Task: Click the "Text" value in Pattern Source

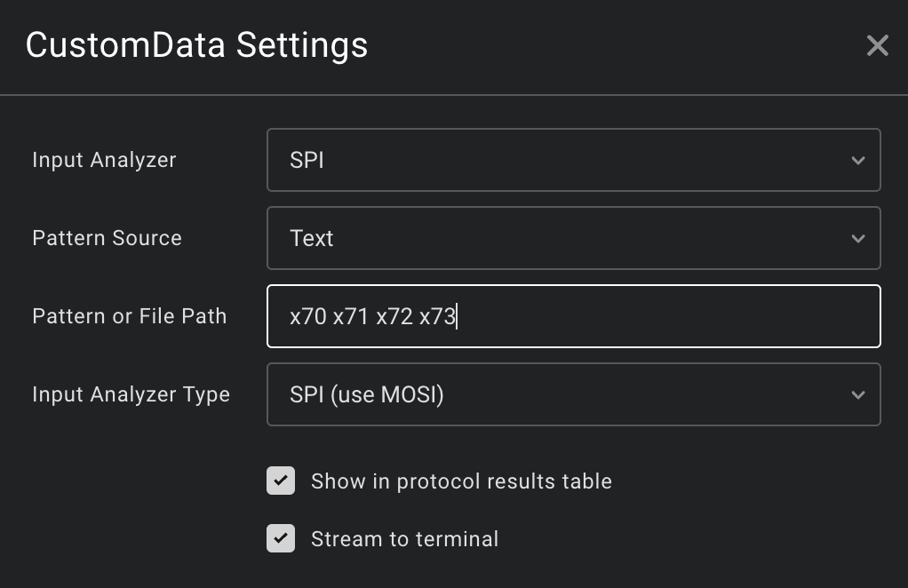Action: 311,238
